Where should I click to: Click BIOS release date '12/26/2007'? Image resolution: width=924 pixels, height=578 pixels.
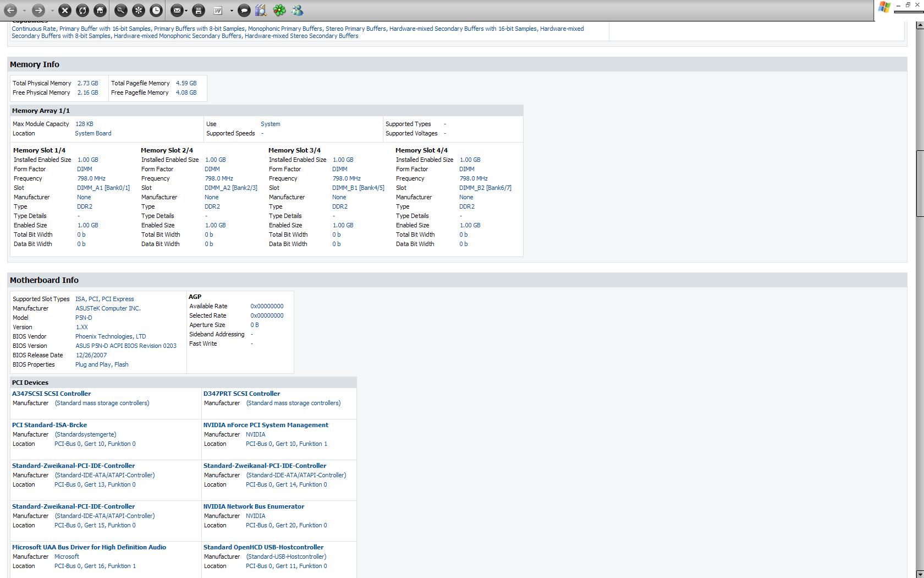(91, 355)
